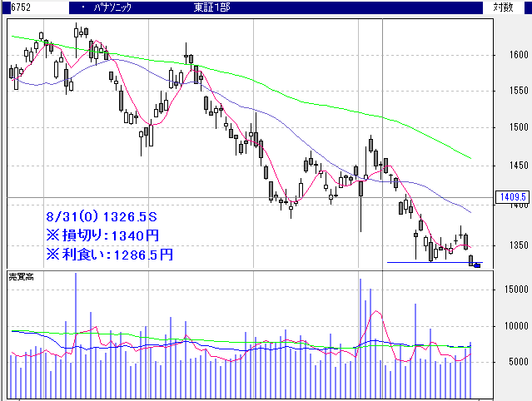Select the green long-term moving average line
Screen dimensions: 532x401
[x=333, y=106]
